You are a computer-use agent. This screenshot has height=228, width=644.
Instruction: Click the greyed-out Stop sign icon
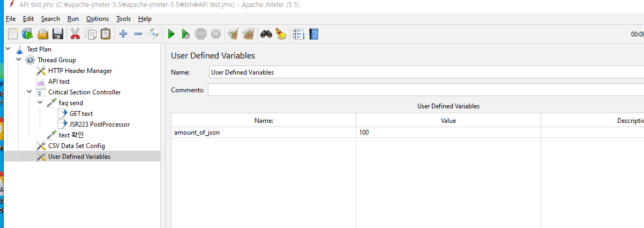(x=201, y=34)
